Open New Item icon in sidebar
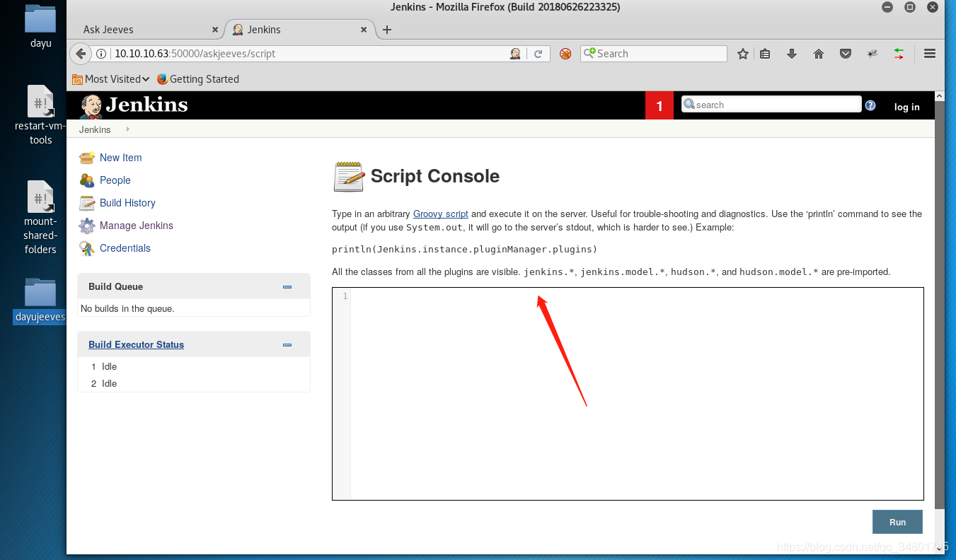 87,158
